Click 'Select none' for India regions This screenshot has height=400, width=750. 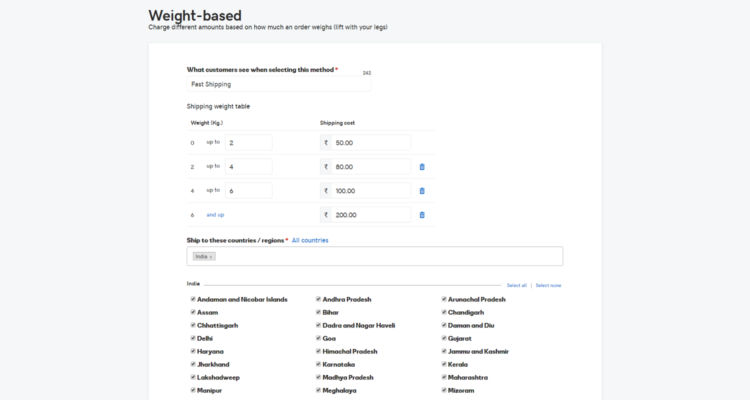[x=548, y=285]
